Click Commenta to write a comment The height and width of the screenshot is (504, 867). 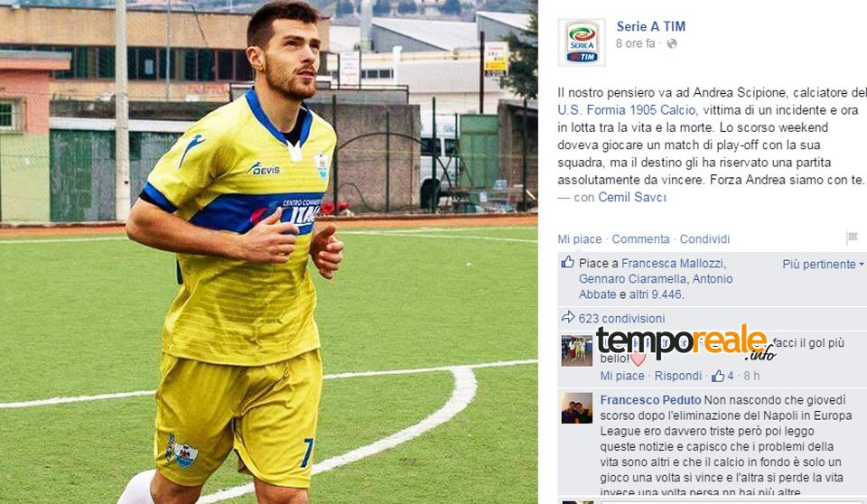click(640, 239)
